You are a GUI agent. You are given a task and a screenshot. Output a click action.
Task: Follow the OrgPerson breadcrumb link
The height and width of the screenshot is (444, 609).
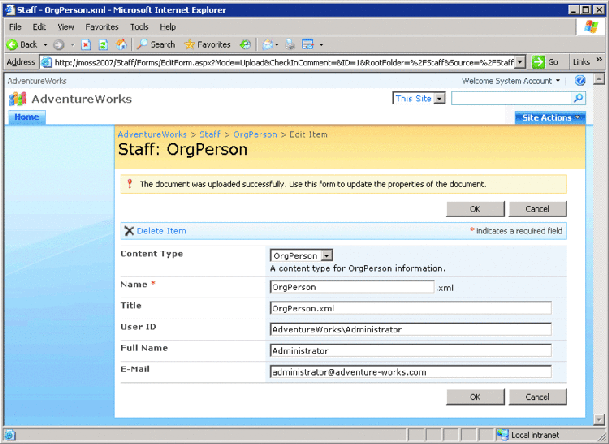coord(255,134)
